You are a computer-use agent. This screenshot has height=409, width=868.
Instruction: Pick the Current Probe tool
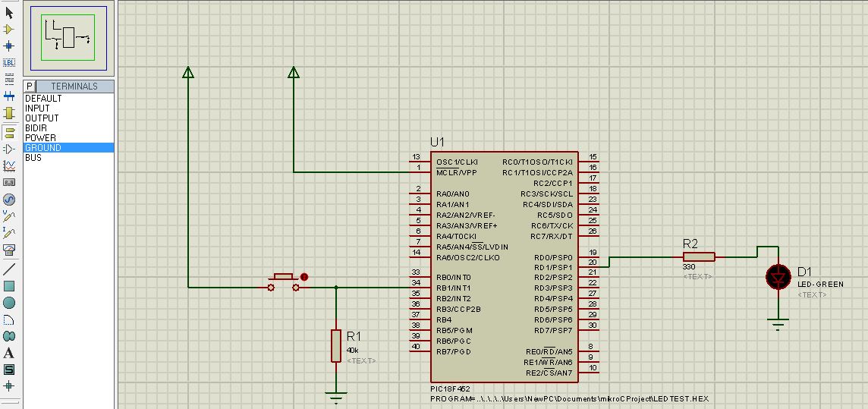(x=9, y=232)
